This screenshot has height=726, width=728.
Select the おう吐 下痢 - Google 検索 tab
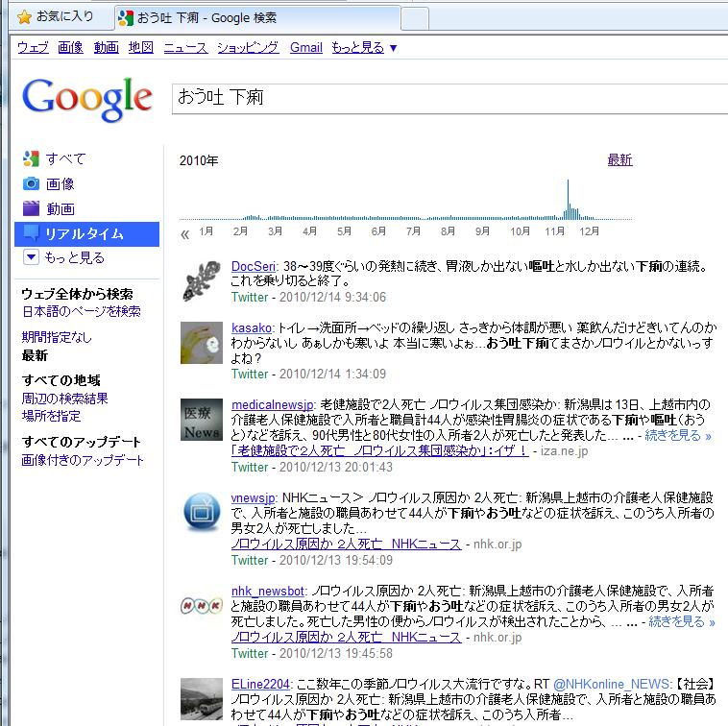pyautogui.click(x=257, y=18)
